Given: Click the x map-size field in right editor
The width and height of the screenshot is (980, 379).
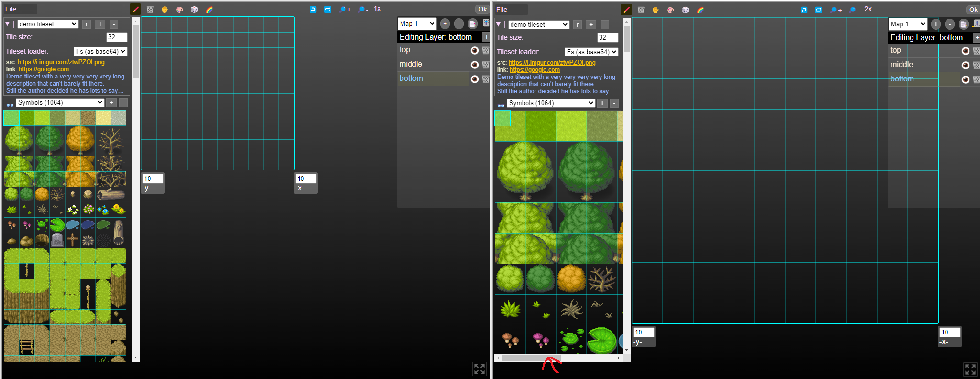Looking at the screenshot, I should [x=950, y=332].
